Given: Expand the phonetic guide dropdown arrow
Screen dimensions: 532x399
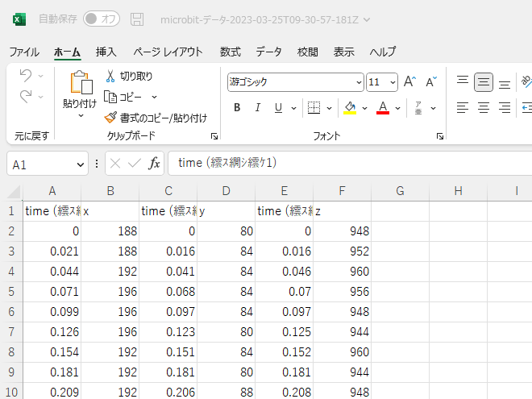Looking at the screenshot, I should click(434, 108).
